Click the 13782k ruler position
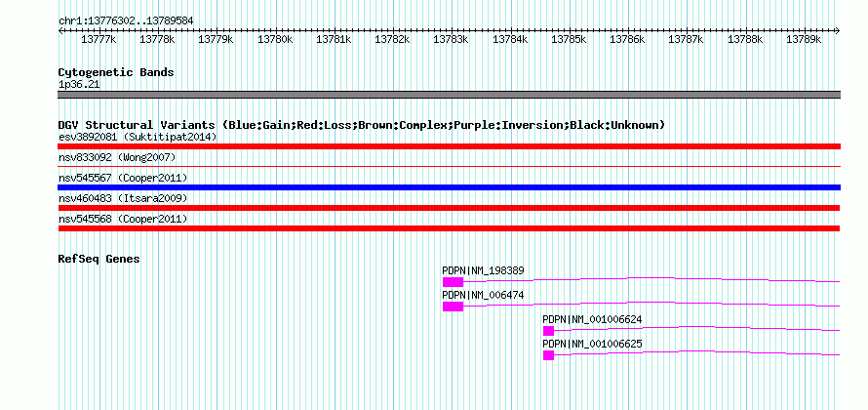 pyautogui.click(x=392, y=39)
